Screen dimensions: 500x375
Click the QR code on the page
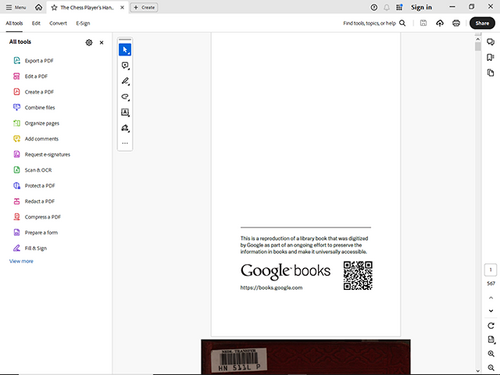pyautogui.click(x=358, y=275)
